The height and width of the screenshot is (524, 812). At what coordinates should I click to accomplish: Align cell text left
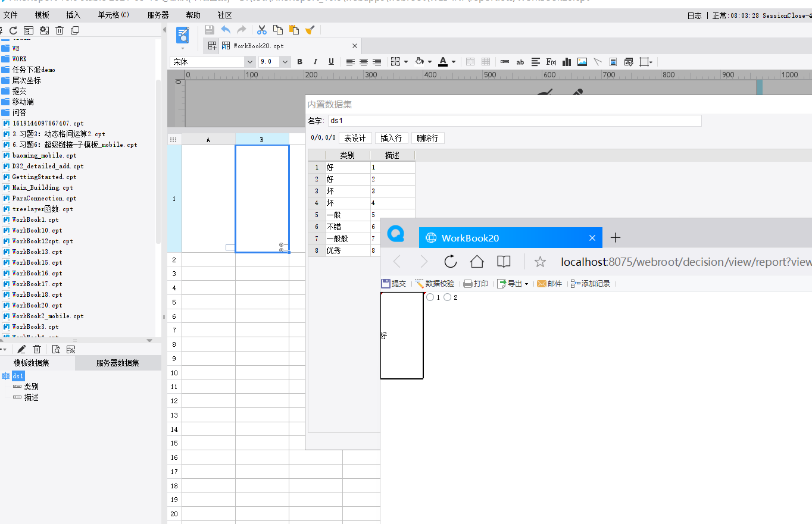[x=351, y=62]
